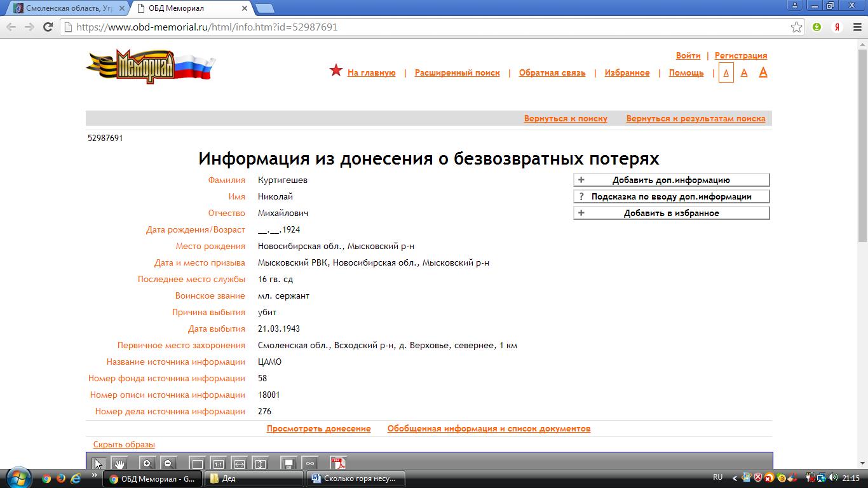Expand Добавить доп.информацию panel

coord(671,180)
